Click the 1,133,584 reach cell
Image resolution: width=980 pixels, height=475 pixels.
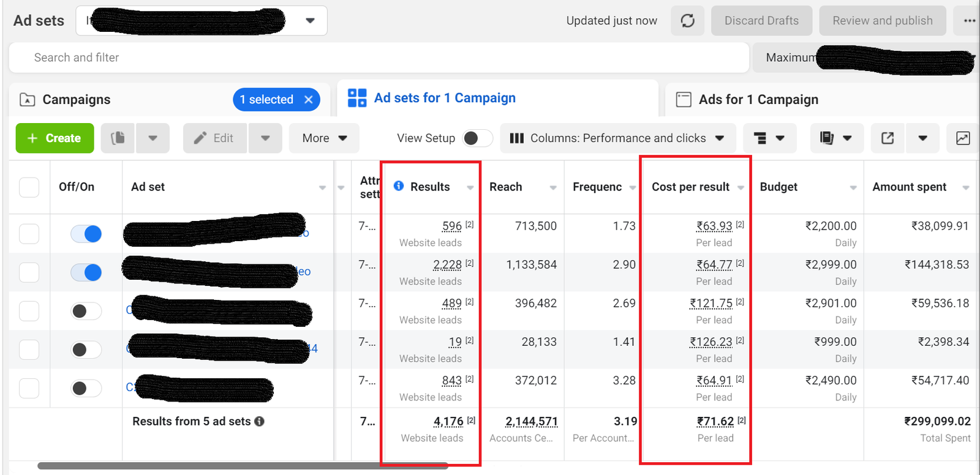[x=532, y=264]
